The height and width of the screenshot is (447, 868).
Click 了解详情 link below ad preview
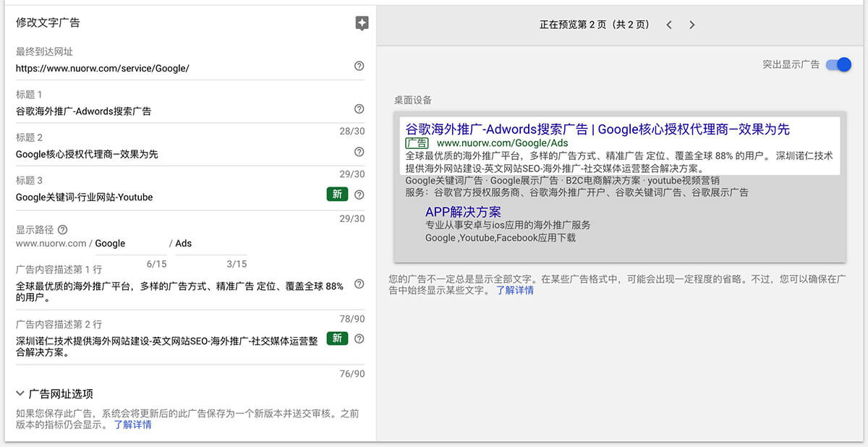(x=514, y=290)
